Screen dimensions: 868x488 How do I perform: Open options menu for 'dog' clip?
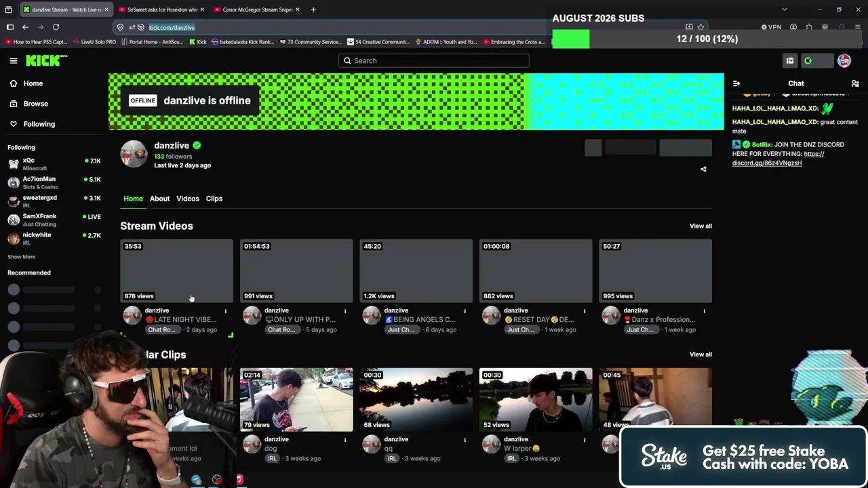pos(345,440)
